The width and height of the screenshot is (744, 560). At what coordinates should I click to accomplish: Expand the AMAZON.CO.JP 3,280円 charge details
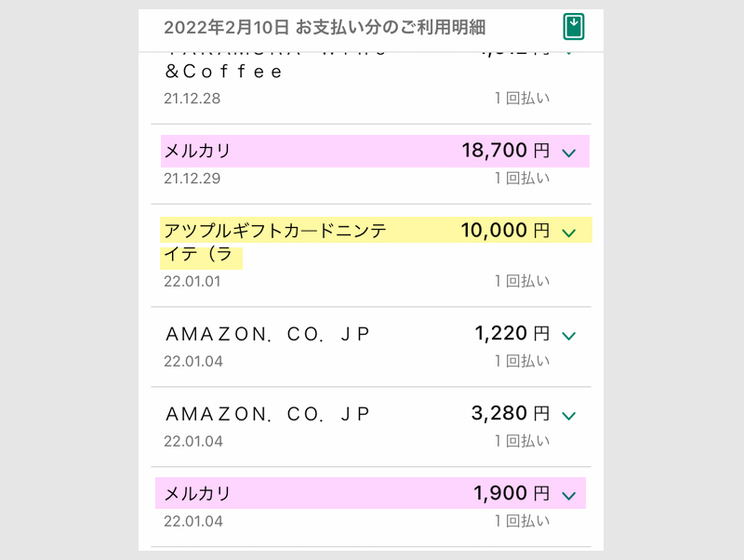coord(568,416)
